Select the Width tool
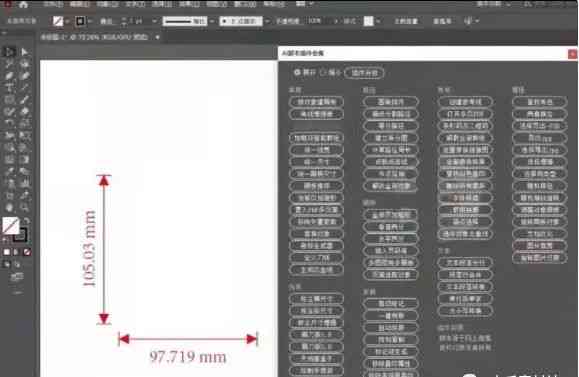Screen dimensions: 579x377 point(9,136)
